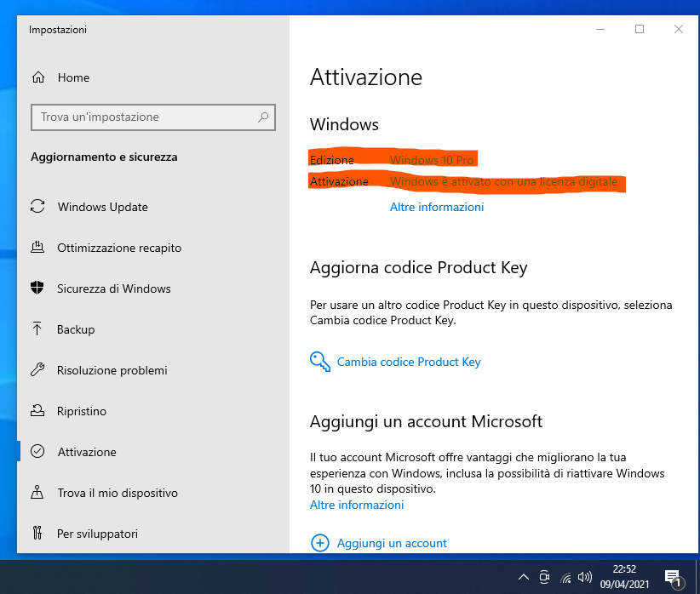Select Attivazione in the sidebar
This screenshot has width=700, height=594.
click(153, 452)
